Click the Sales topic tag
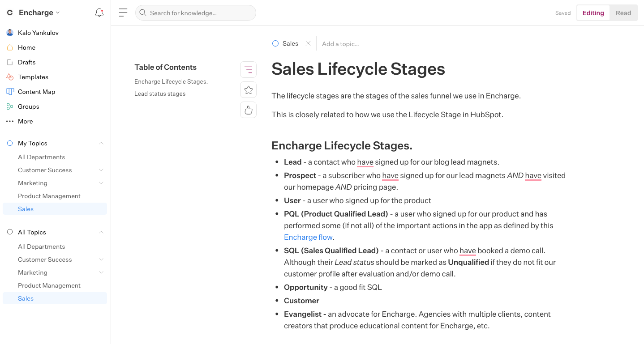 point(290,43)
